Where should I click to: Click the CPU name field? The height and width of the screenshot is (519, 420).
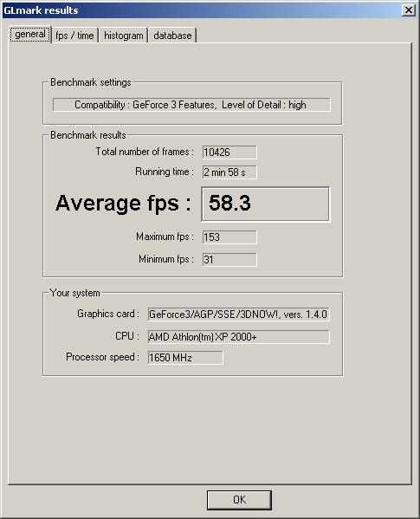pyautogui.click(x=238, y=337)
